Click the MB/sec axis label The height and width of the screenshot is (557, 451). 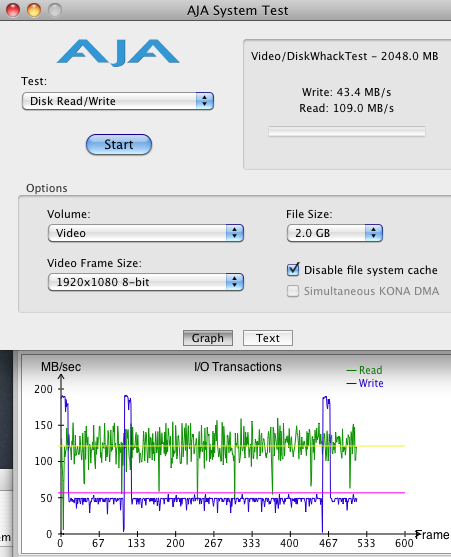tap(61, 367)
